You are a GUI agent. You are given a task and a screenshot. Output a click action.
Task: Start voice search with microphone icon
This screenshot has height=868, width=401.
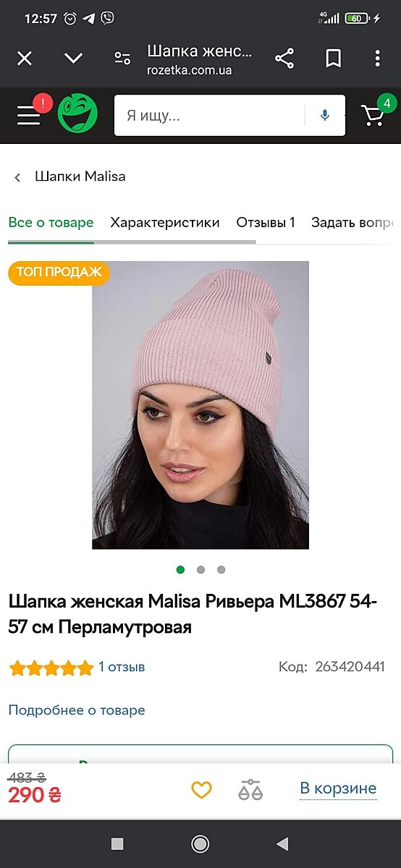pos(325,115)
